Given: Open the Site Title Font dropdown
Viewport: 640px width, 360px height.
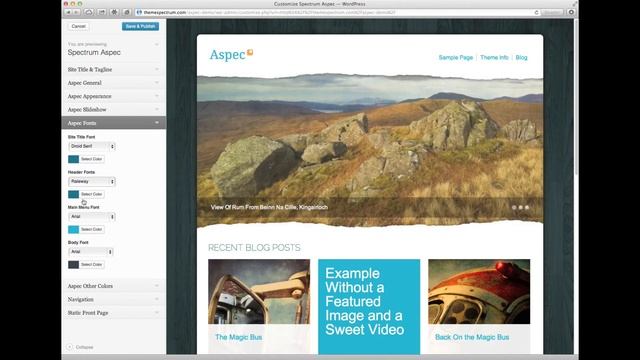Looking at the screenshot, I should point(92,146).
